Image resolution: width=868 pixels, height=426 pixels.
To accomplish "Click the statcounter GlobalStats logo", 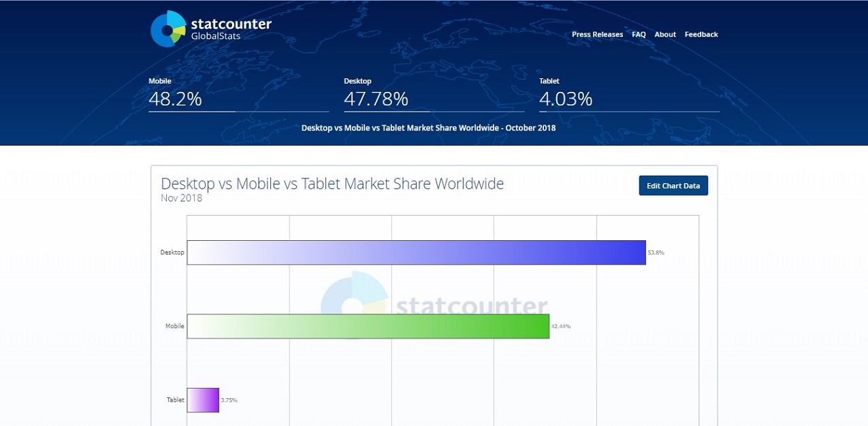I will 211,29.
